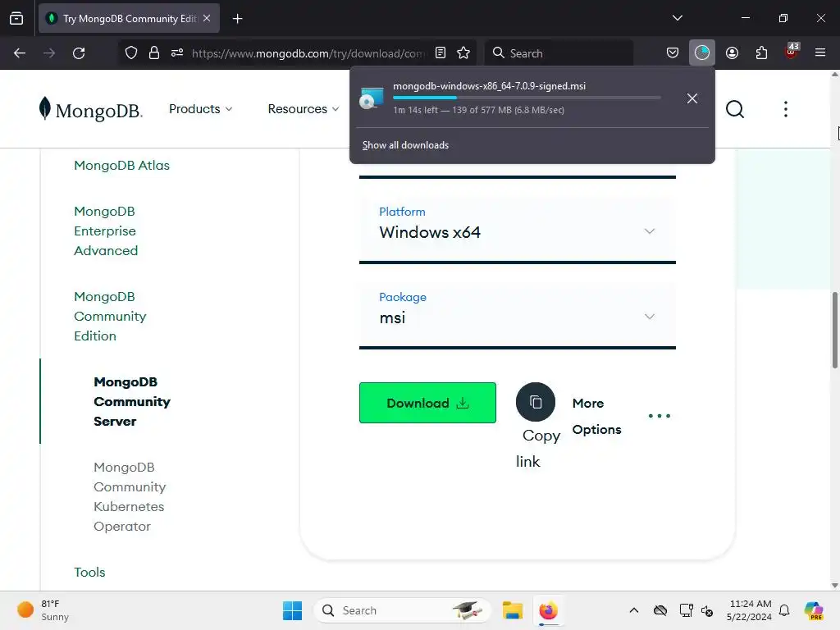Close the Try MongoDB Community Edition tab
This screenshot has height=630, width=840.
click(x=207, y=18)
